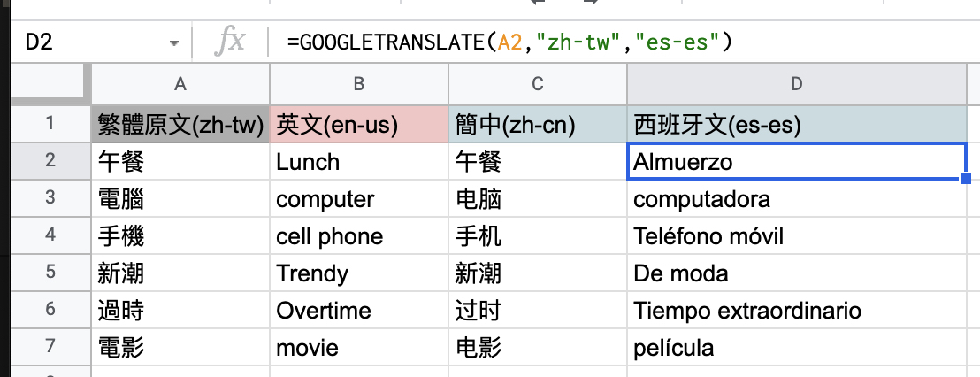Image resolution: width=980 pixels, height=377 pixels.
Task: Click the fill handle of cell D2
Action: (966, 180)
